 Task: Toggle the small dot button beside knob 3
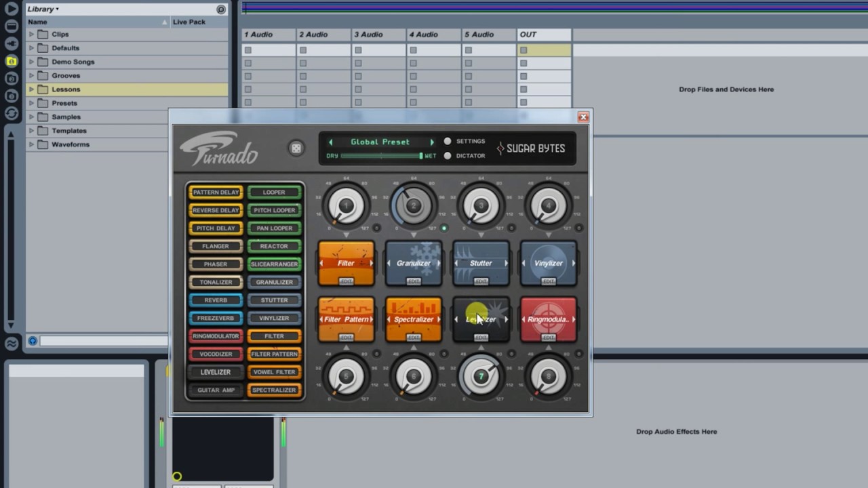[511, 228]
